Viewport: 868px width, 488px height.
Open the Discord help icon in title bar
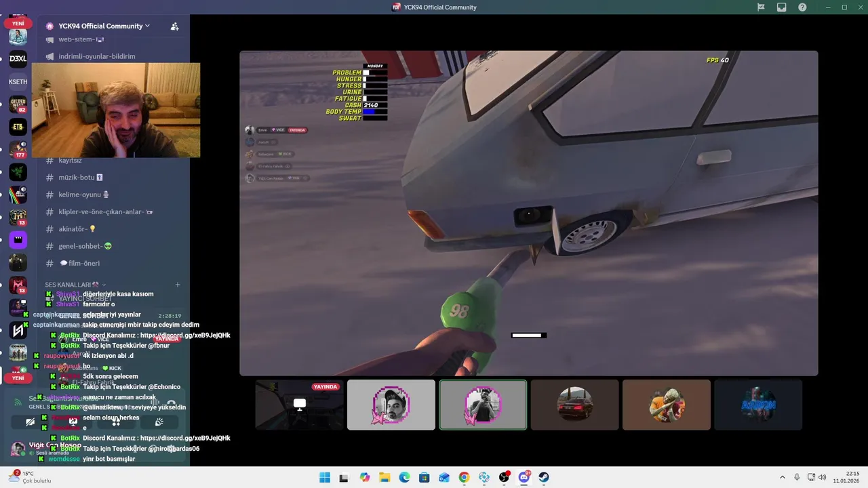(803, 7)
